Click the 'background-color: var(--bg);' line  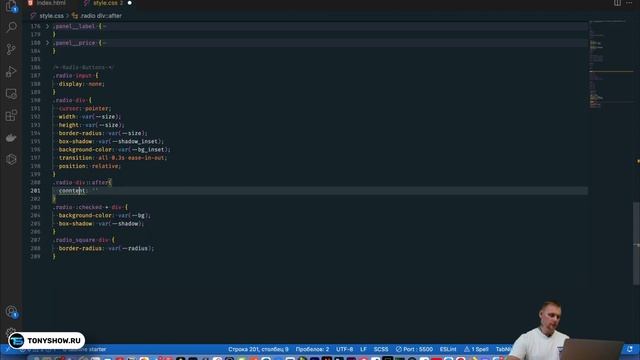104,216
